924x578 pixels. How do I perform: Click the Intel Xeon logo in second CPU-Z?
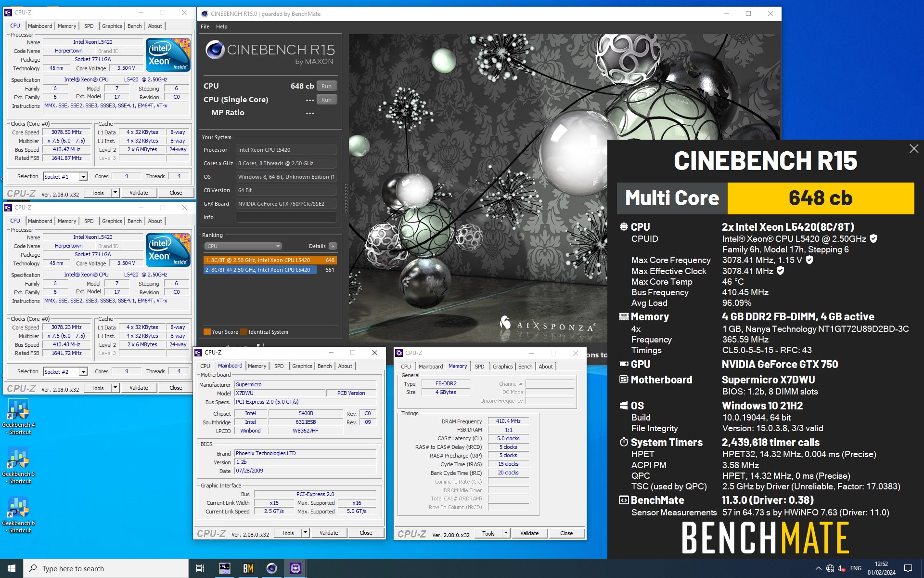pos(168,250)
